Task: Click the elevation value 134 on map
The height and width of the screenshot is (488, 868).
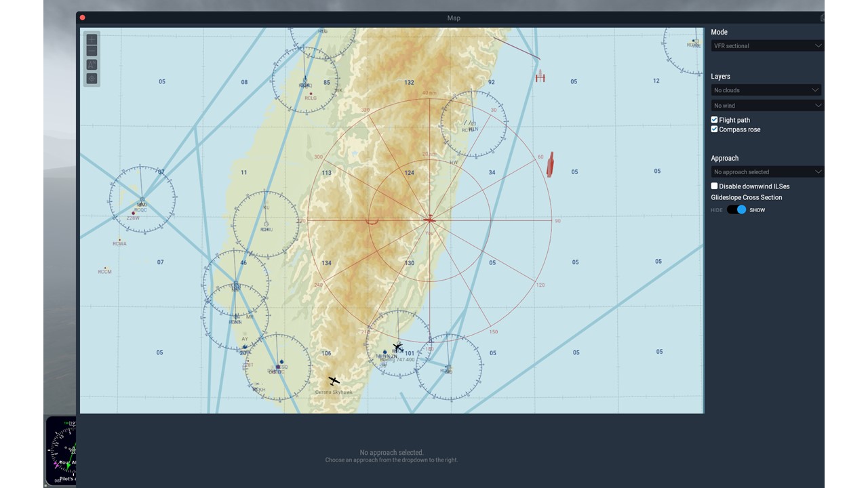Action: 326,263
